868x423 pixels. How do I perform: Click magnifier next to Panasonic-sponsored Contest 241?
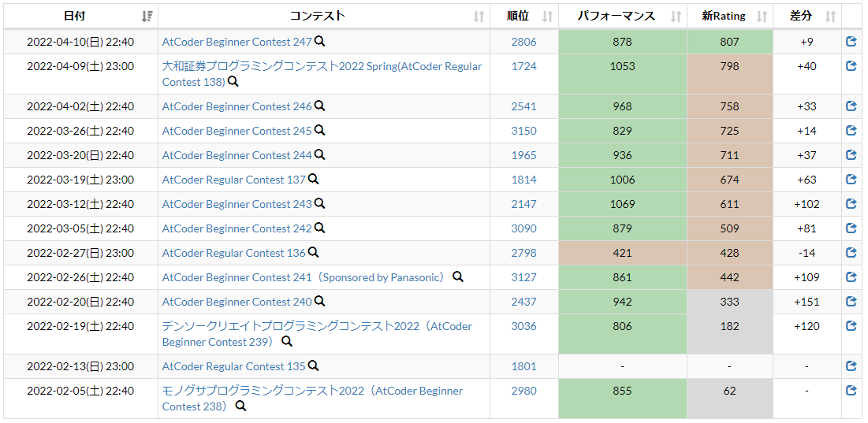(458, 276)
